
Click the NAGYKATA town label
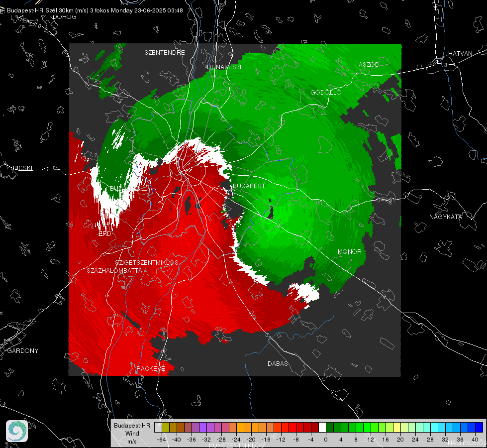(x=446, y=217)
